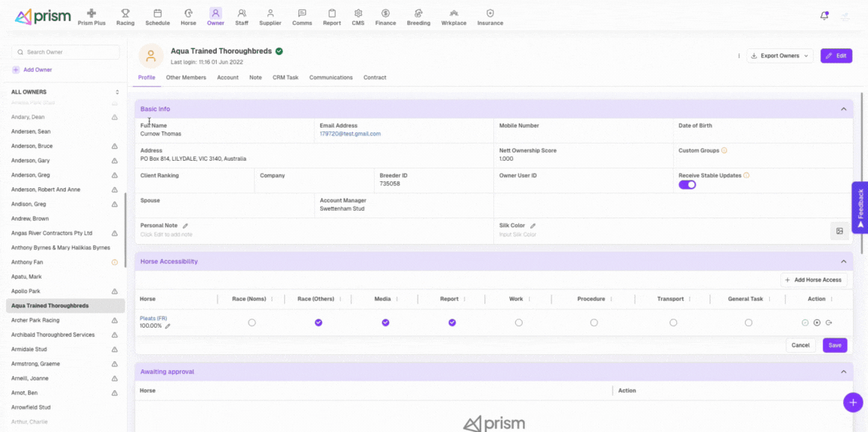Toggle Receive Stable Updates switch
Image resolution: width=868 pixels, height=432 pixels.
[x=687, y=184]
